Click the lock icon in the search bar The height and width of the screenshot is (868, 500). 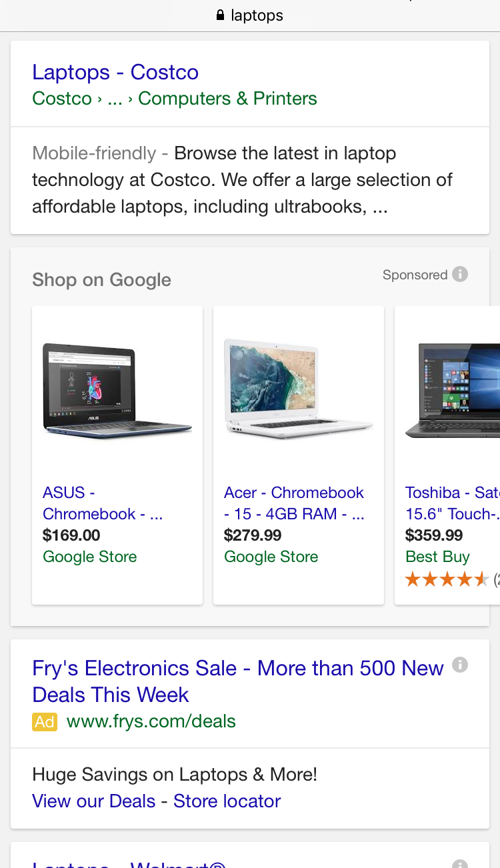pyautogui.click(x=219, y=15)
